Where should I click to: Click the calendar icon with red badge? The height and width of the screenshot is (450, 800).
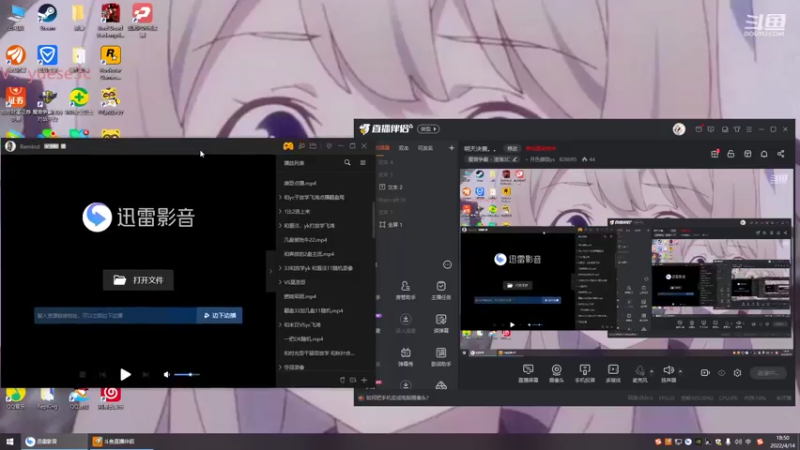[715, 154]
